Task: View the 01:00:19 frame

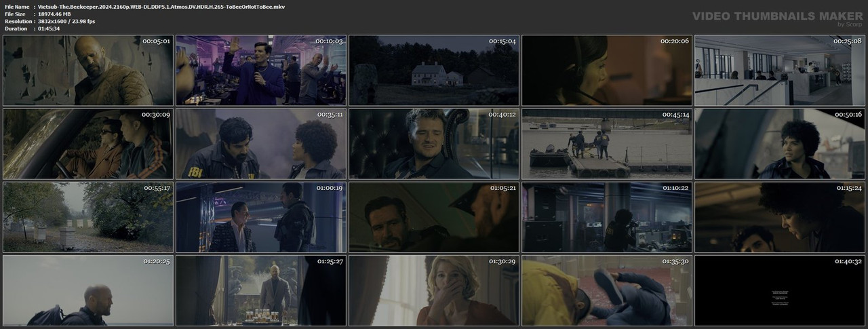Action: pos(261,217)
